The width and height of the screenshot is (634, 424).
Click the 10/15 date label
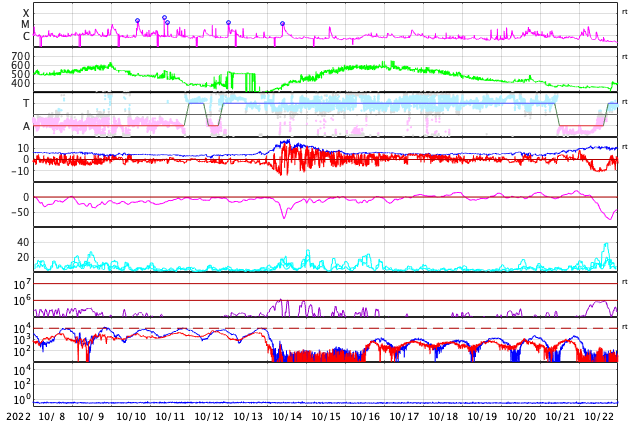tap(326, 417)
